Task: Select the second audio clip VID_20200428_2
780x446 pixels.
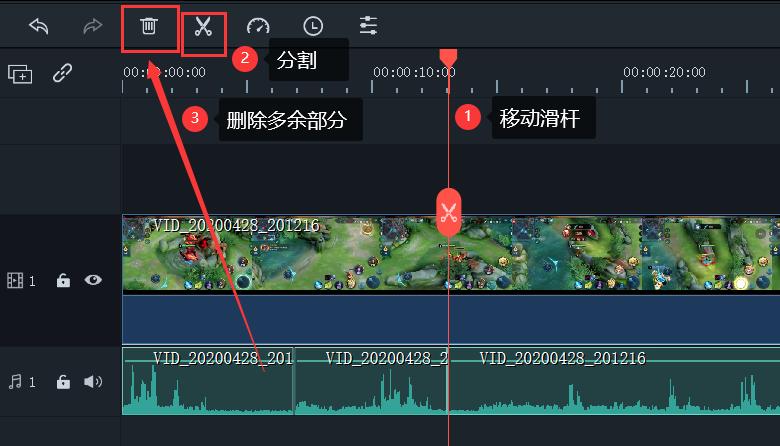Action: (371, 381)
